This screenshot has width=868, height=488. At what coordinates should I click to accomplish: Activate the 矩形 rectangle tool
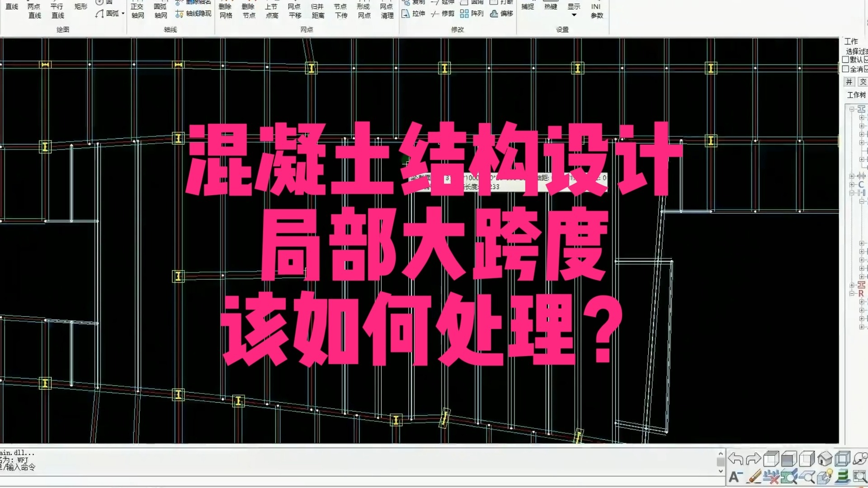[80, 7]
